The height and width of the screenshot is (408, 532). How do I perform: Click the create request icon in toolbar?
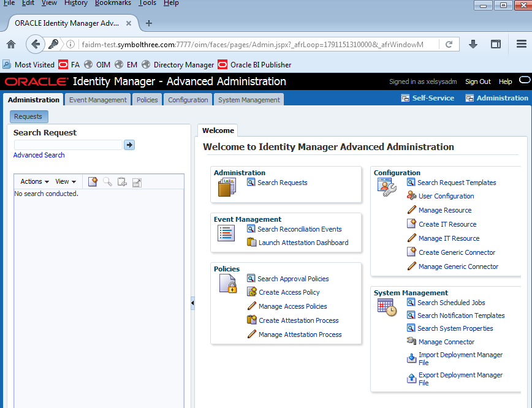point(93,182)
